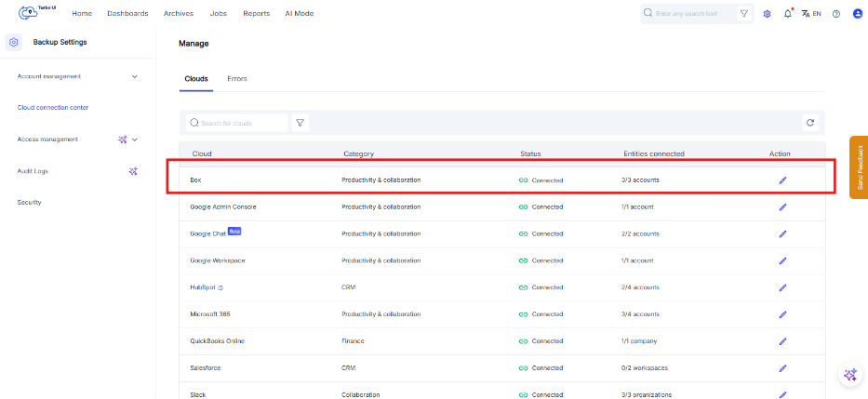Viewport: 868px width, 399px height.
Task: Click the Status column header
Action: [530, 153]
